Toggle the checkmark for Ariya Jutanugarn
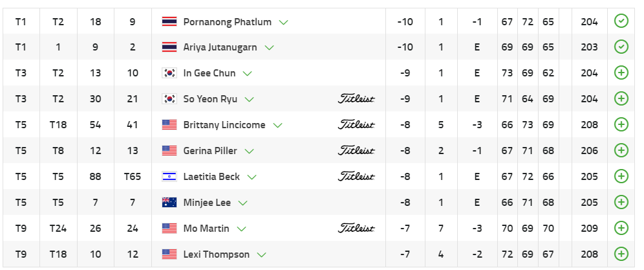The height and width of the screenshot is (270, 644). [x=621, y=47]
